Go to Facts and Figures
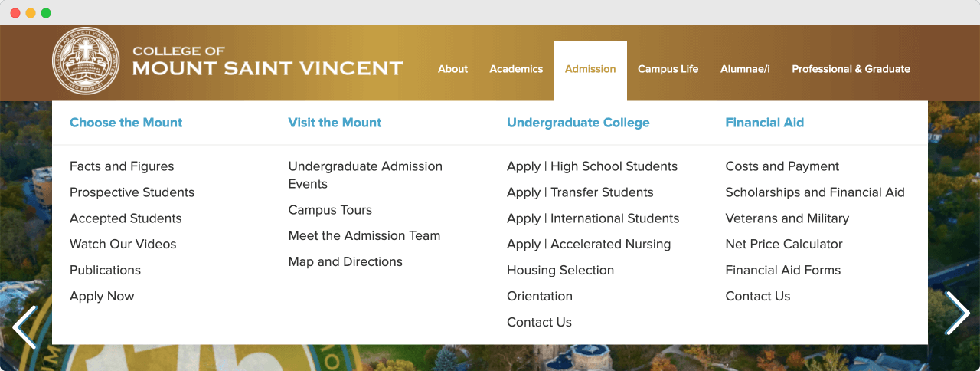The width and height of the screenshot is (980, 371). [122, 166]
